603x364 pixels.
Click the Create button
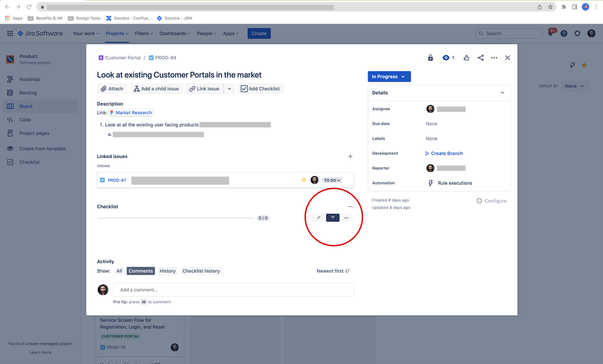click(x=259, y=33)
